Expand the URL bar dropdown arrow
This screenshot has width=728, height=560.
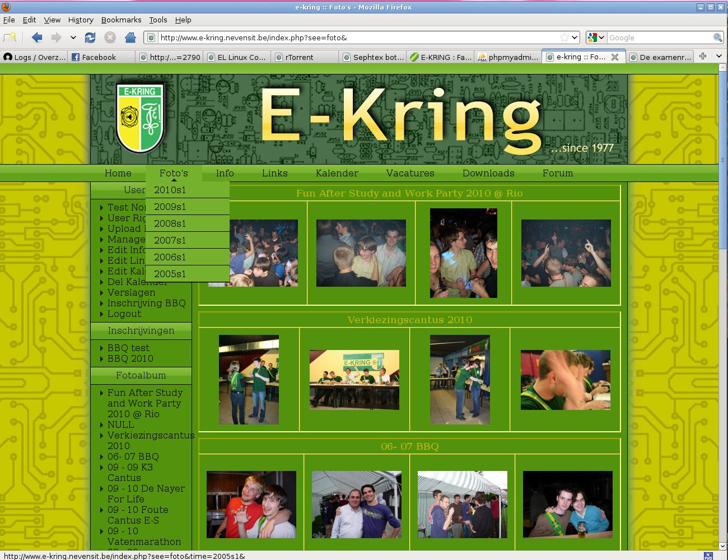pyautogui.click(x=575, y=38)
